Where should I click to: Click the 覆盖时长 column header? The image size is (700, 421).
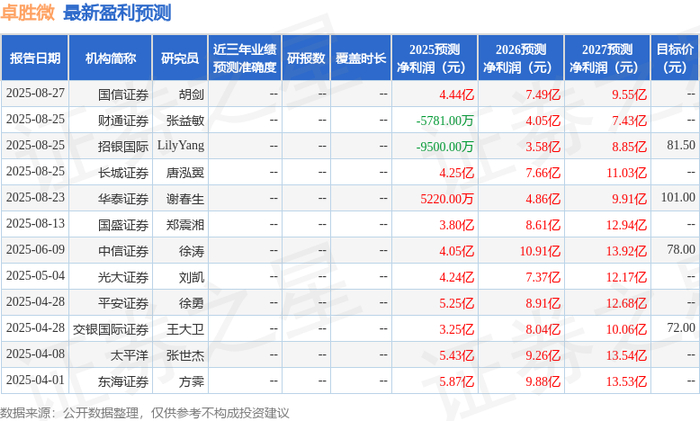pyautogui.click(x=361, y=58)
